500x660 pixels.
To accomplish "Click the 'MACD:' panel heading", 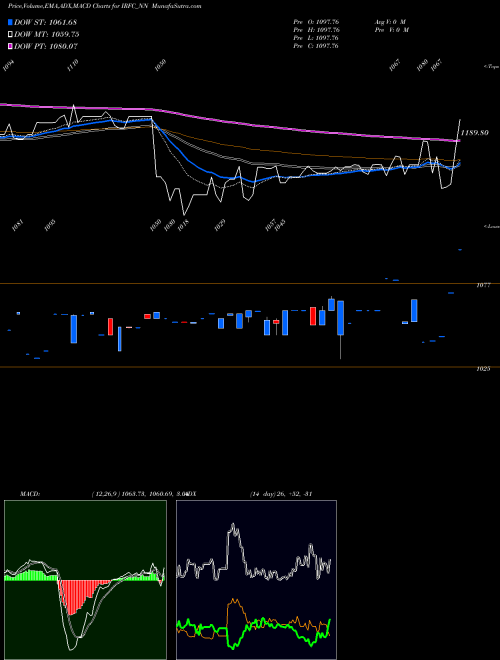I will (x=30, y=494).
